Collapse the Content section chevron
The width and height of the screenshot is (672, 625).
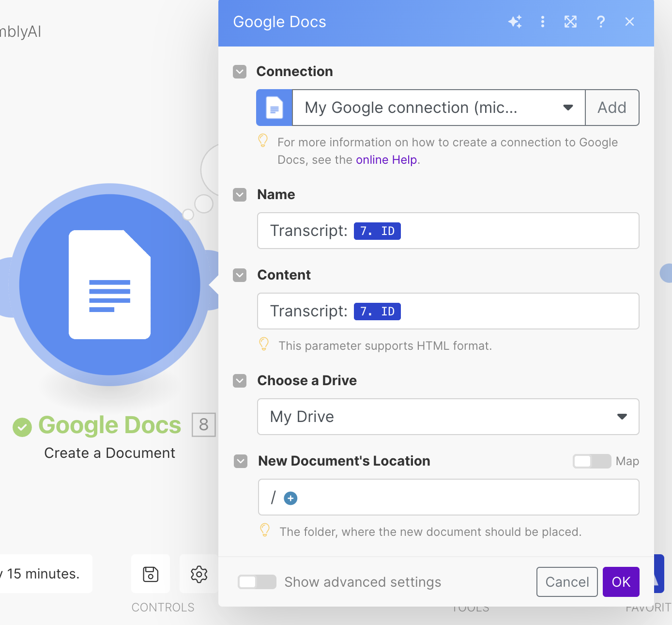coord(239,275)
